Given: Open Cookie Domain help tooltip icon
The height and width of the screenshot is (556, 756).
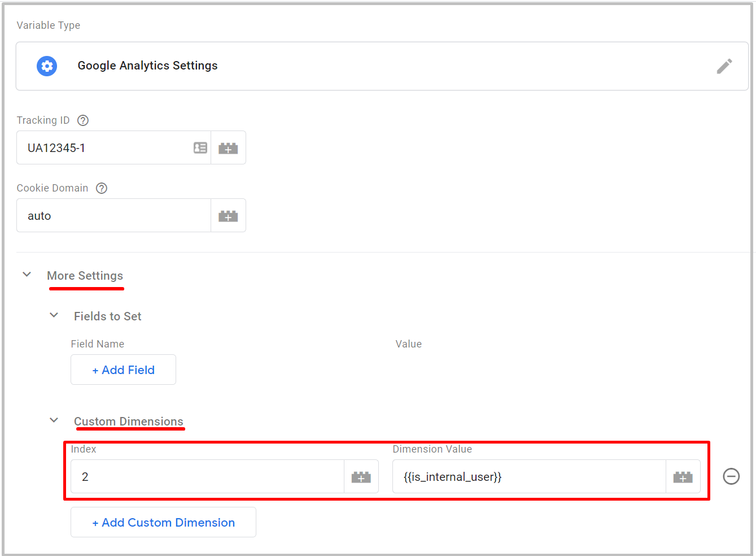Looking at the screenshot, I should (x=102, y=188).
